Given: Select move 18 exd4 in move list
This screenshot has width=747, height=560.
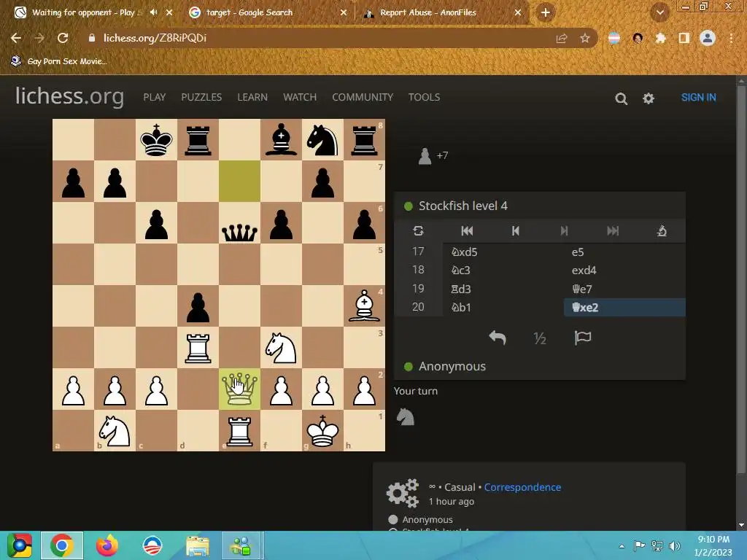Looking at the screenshot, I should coord(624,270).
